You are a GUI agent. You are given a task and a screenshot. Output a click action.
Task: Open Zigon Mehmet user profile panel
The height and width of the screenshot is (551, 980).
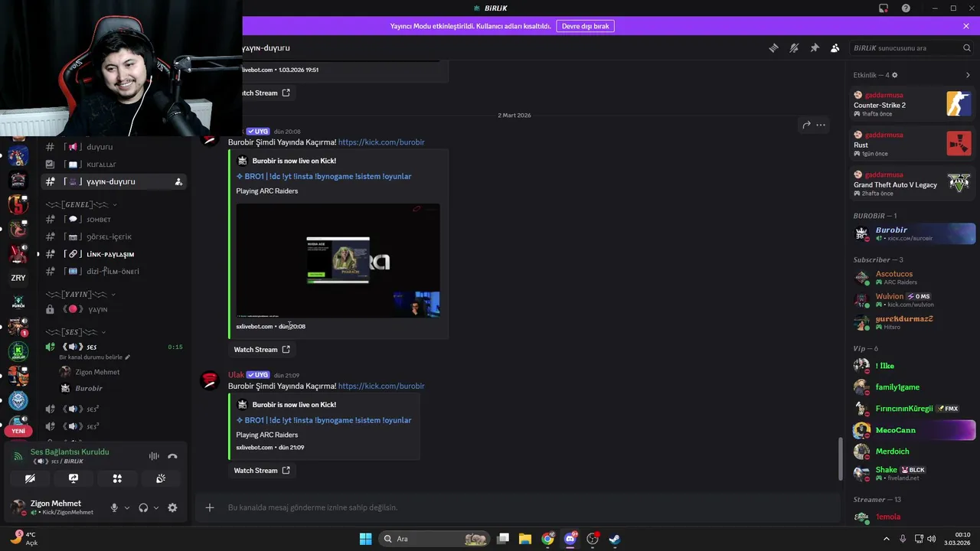pos(55,507)
